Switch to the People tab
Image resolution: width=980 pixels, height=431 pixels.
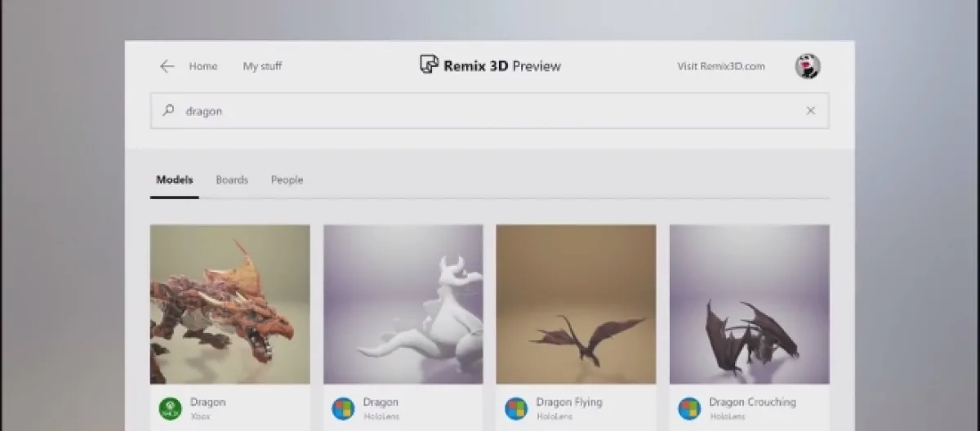[287, 180]
